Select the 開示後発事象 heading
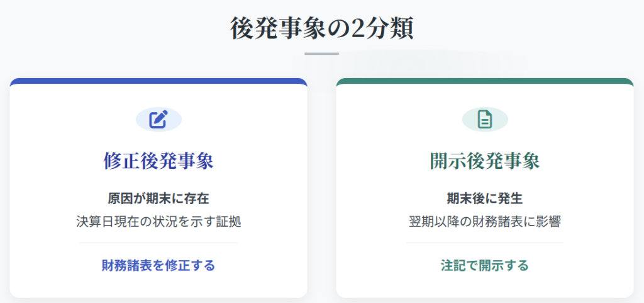644x303 pixels. pyautogui.click(x=484, y=161)
